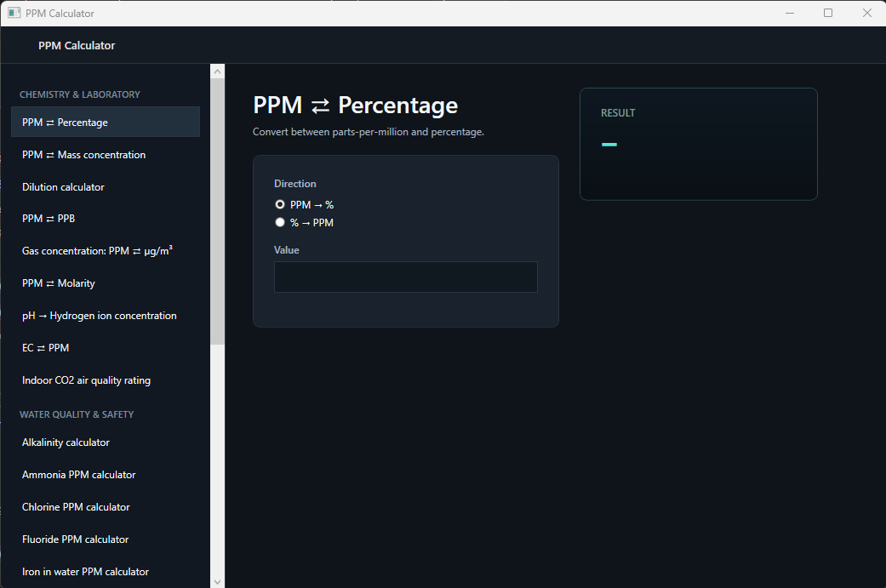Image resolution: width=886 pixels, height=588 pixels.
Task: Click the PPM ⇄ Percentage page heading
Action: (356, 106)
